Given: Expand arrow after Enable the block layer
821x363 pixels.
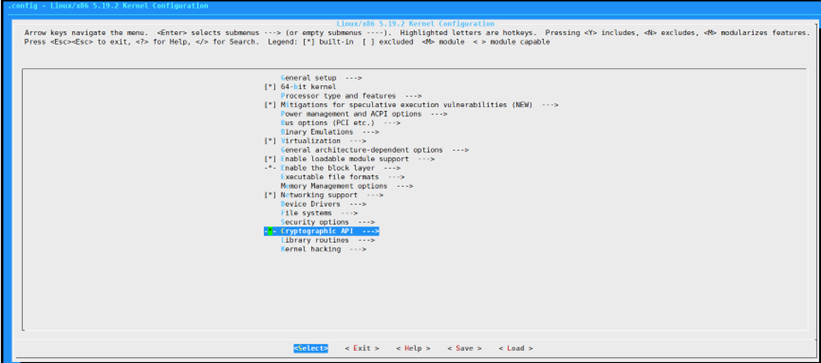Looking at the screenshot, I should tap(392, 168).
